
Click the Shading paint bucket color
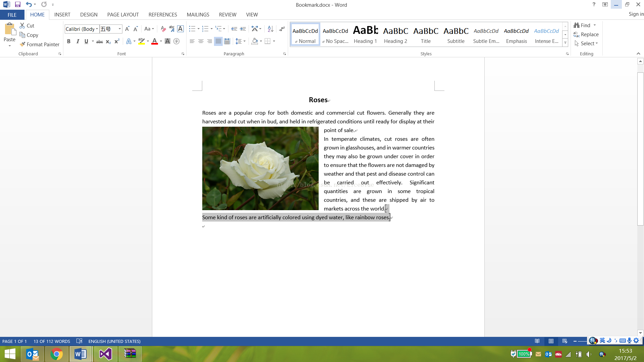click(x=255, y=41)
